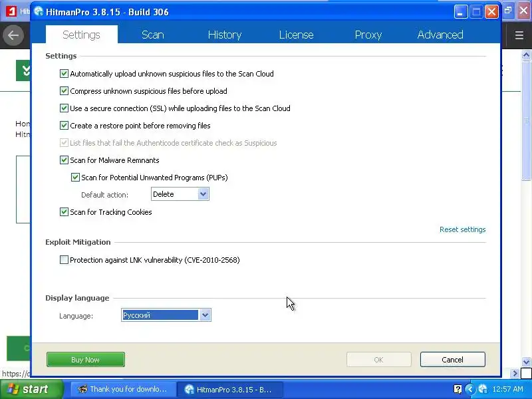Click the HitmanPro system tray icon
Viewport: 532px width, 399px height.
(483, 389)
